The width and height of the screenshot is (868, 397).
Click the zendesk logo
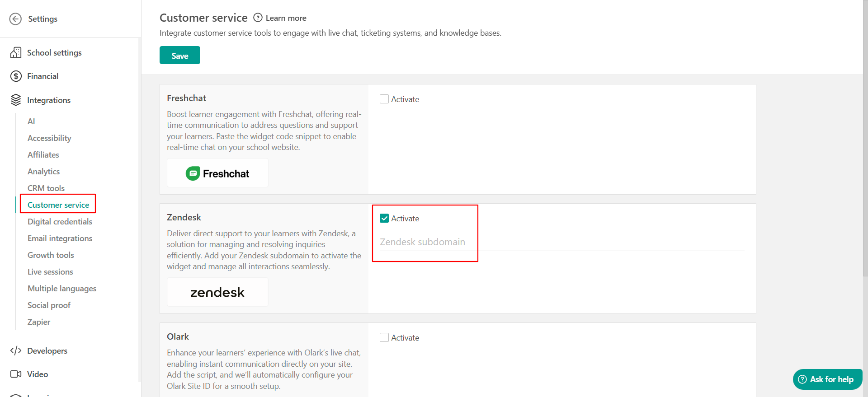click(x=217, y=292)
